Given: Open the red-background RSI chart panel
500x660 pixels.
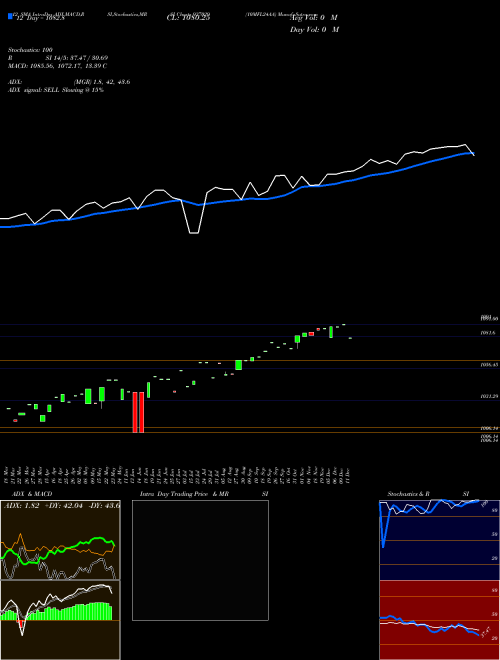Looking at the screenshot, I should (439, 620).
